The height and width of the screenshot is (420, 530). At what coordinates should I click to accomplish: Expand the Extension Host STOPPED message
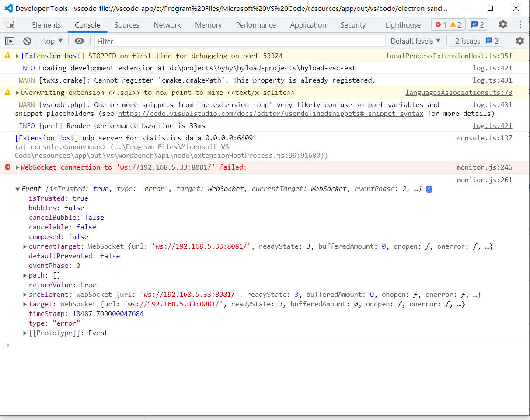(x=17, y=56)
